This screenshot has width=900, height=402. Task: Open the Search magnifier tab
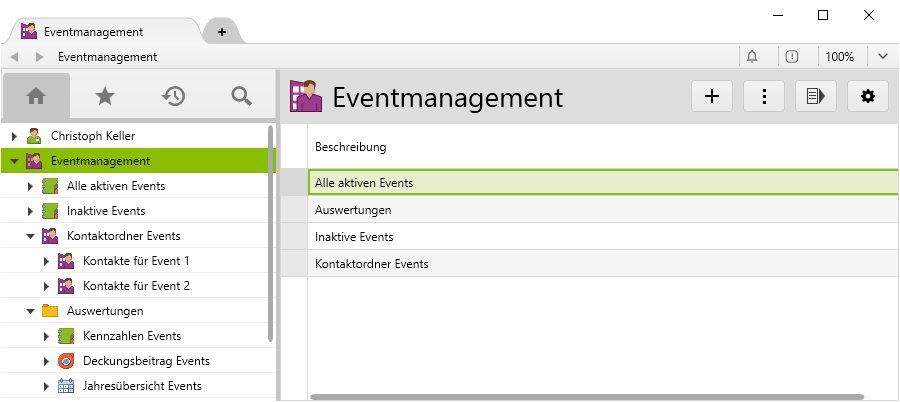(x=241, y=96)
